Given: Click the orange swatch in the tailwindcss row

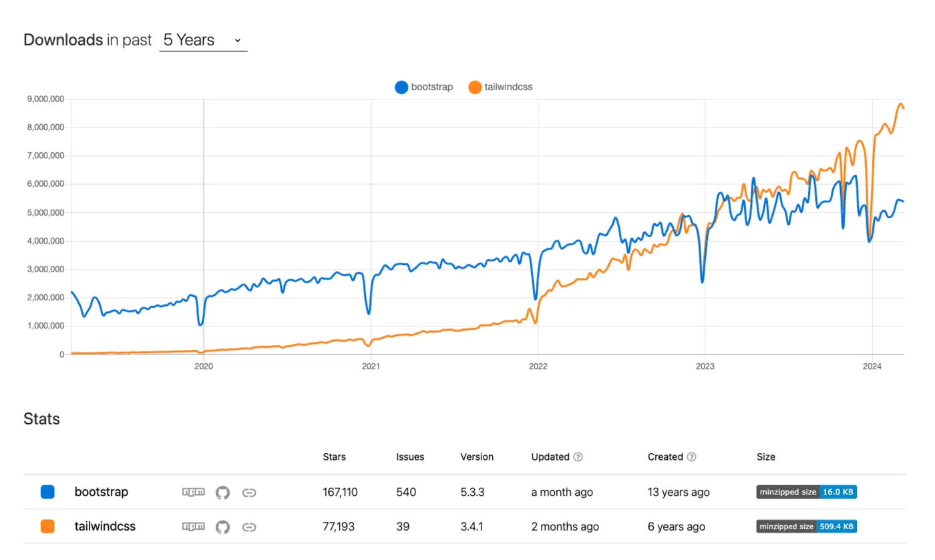Looking at the screenshot, I should (x=47, y=527).
